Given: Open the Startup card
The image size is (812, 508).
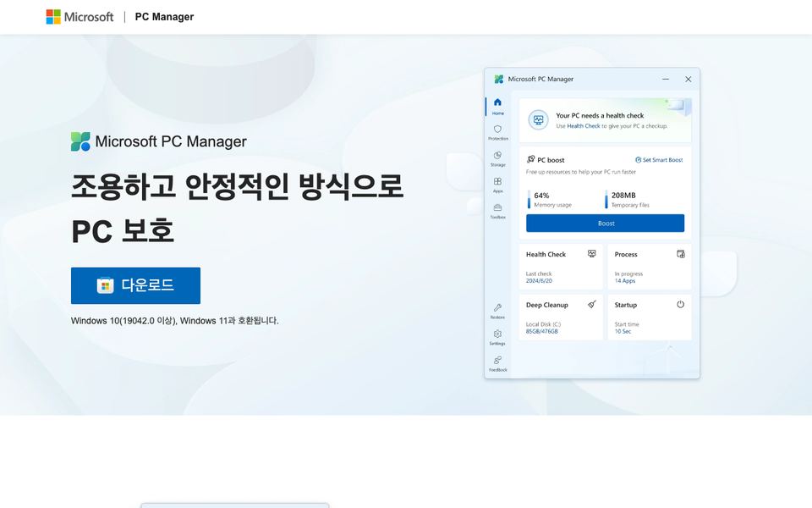Looking at the screenshot, I should 650,317.
